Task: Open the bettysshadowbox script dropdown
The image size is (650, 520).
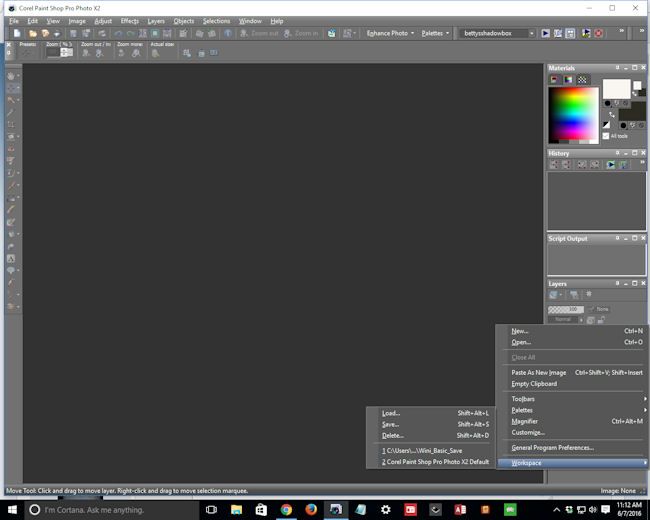Action: [531, 33]
